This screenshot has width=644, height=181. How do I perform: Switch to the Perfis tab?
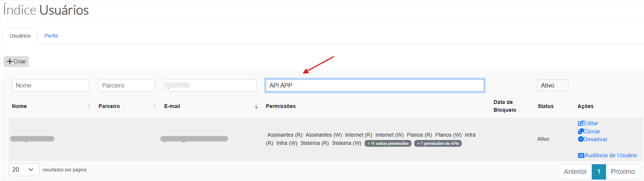click(x=51, y=36)
